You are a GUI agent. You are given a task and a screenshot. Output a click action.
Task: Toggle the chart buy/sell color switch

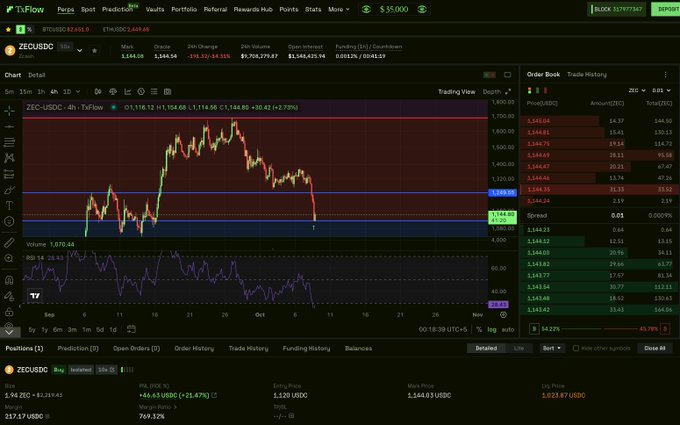pos(489,75)
